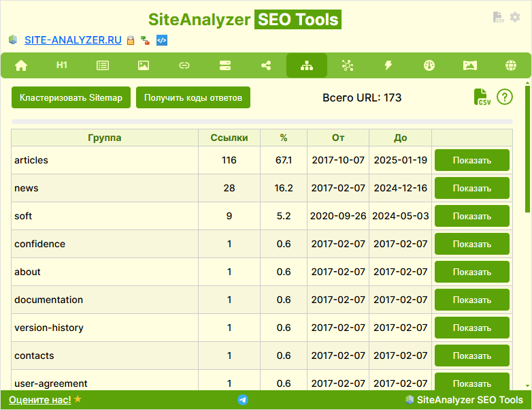Open the links chain tab icon
This screenshot has width=532, height=410.
point(184,65)
